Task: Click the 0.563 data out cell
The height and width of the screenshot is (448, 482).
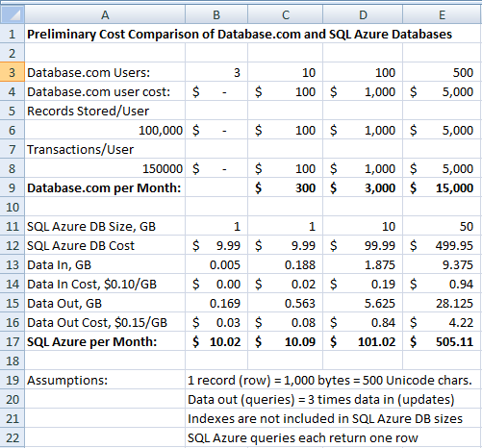Action: [285, 303]
